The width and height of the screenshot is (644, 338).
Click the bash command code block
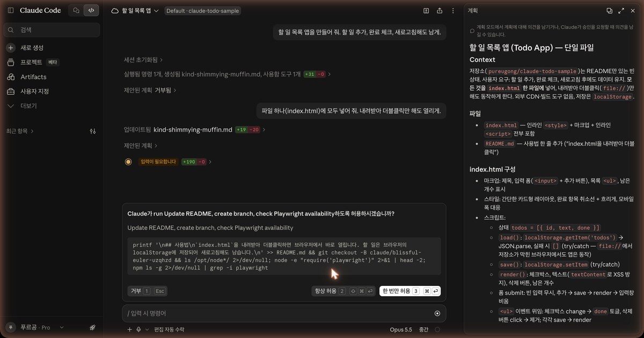tap(284, 256)
